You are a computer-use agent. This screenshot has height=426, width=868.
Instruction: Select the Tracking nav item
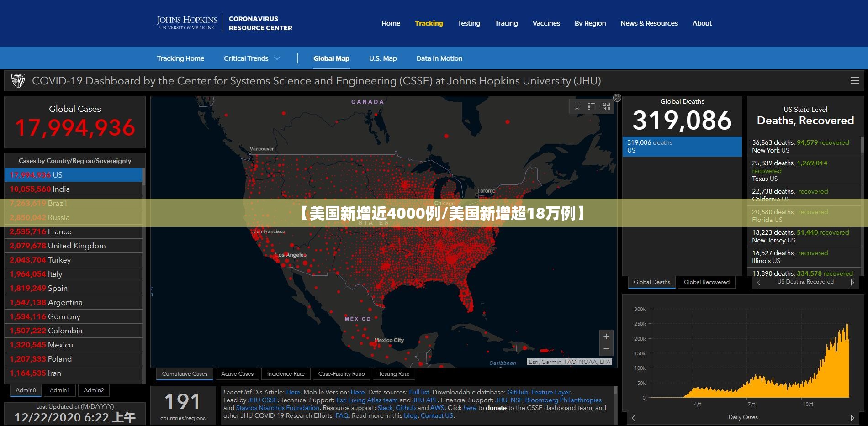click(x=429, y=23)
